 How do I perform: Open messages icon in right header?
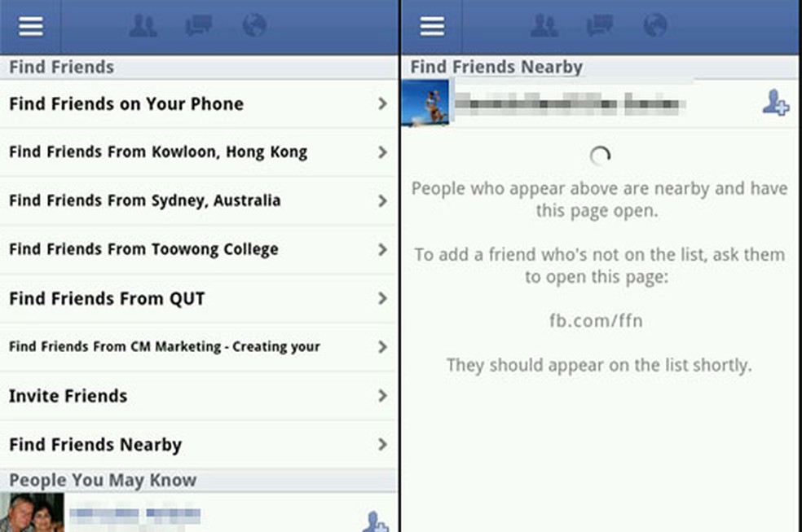coord(599,25)
